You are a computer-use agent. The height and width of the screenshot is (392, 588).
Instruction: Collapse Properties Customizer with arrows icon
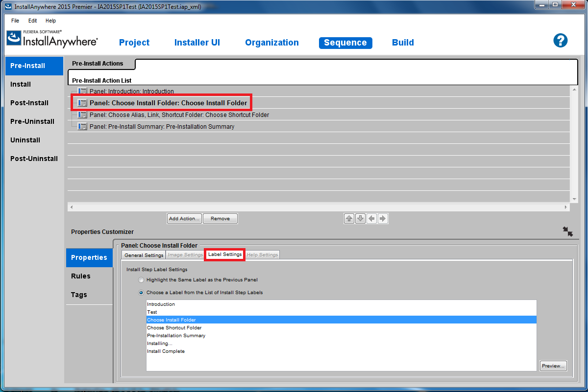click(x=568, y=231)
